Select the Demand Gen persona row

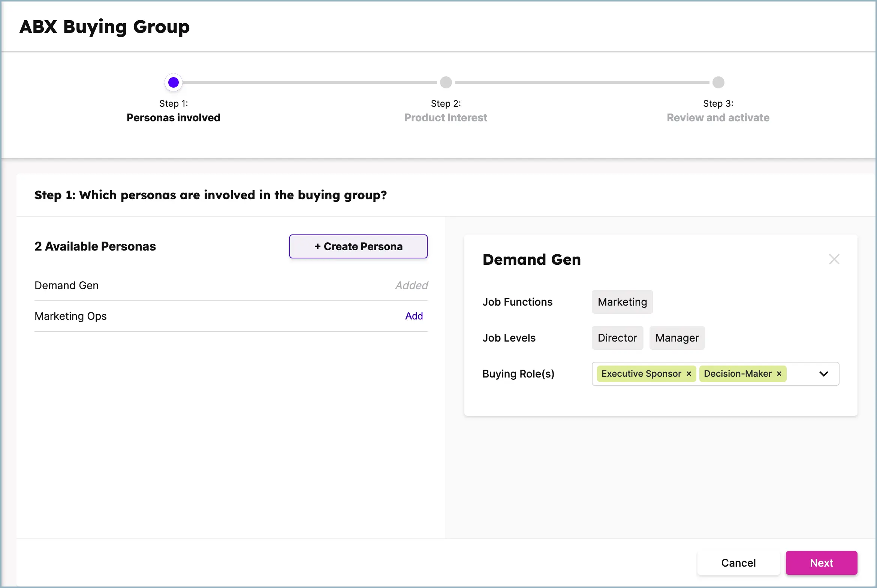[67, 285]
